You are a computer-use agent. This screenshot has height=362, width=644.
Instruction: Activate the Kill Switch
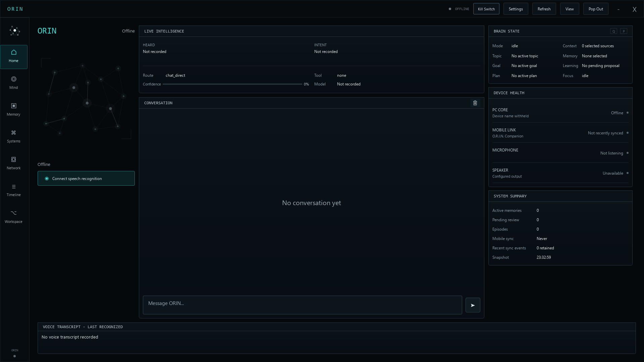pyautogui.click(x=486, y=9)
